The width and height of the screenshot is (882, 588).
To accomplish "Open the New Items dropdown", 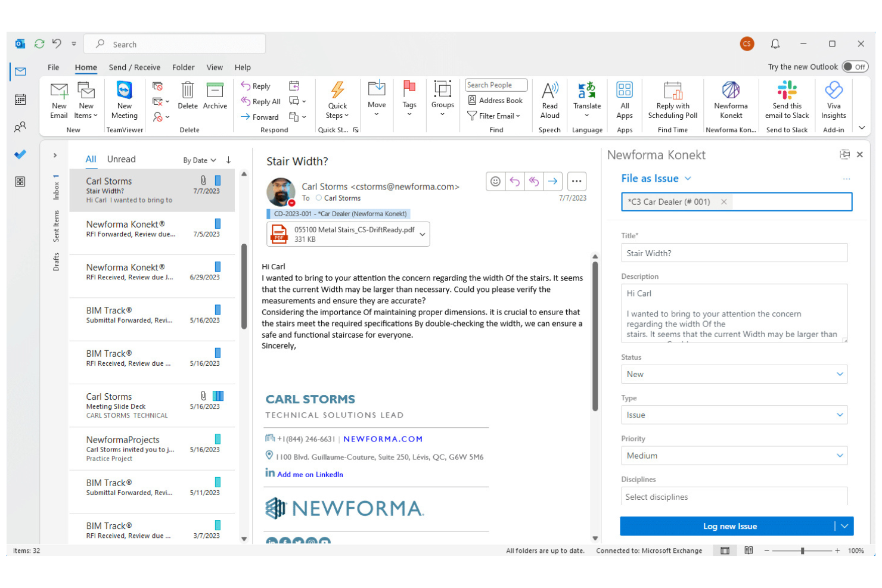I will (86, 100).
